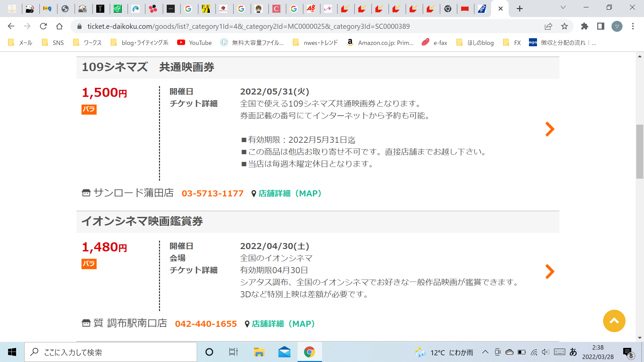This screenshot has width=644, height=362.
Task: Open the side panel icon
Action: coord(601,26)
